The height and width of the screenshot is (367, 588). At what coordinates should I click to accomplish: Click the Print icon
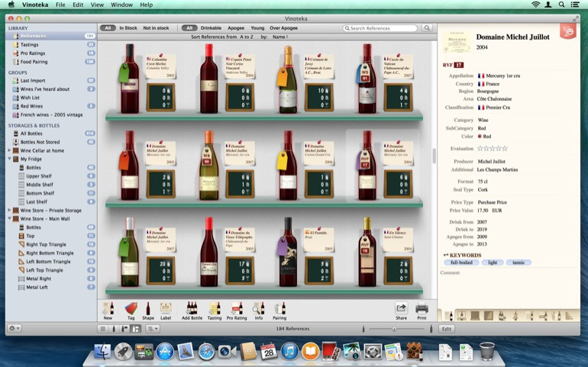(x=422, y=308)
